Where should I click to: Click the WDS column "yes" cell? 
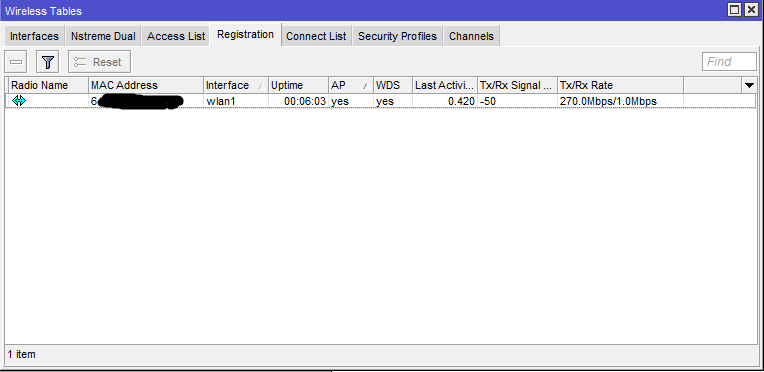coord(393,101)
